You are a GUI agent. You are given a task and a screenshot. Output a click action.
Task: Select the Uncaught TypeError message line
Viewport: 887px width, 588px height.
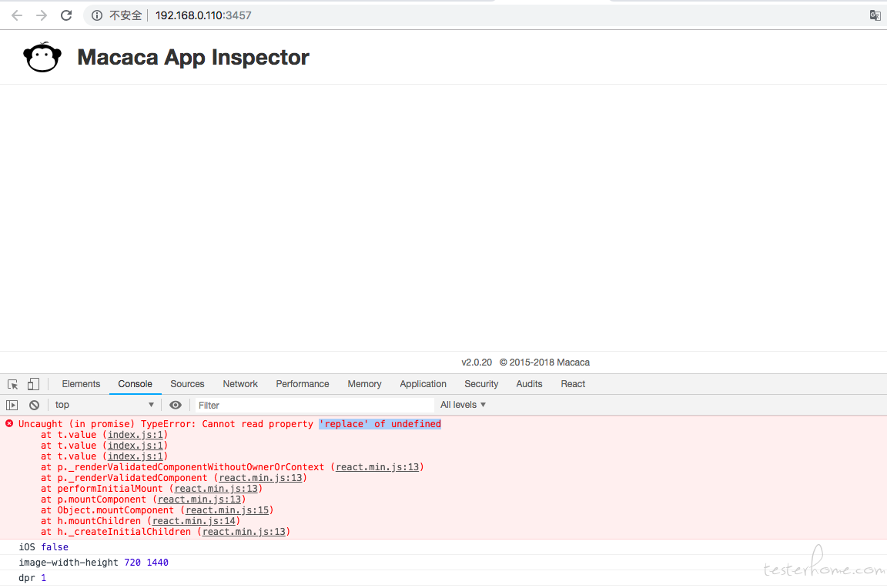[229, 424]
